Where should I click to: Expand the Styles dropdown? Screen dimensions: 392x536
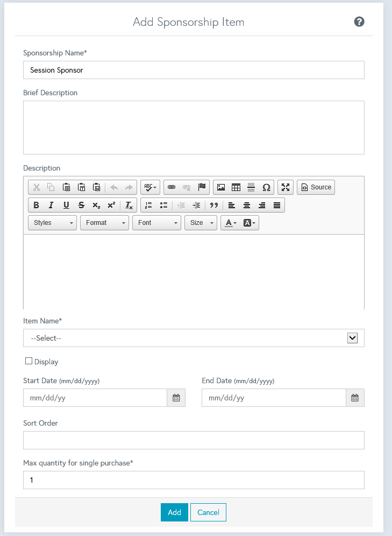coord(52,223)
